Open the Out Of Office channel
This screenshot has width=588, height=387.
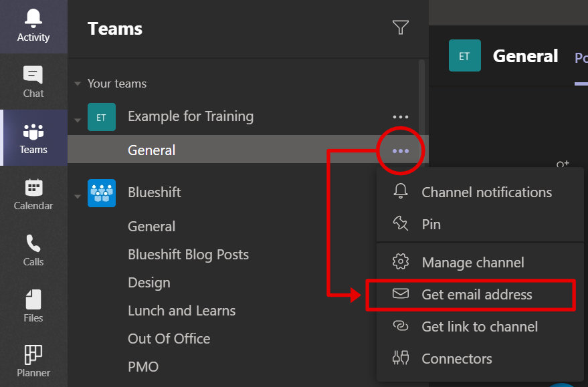point(169,339)
